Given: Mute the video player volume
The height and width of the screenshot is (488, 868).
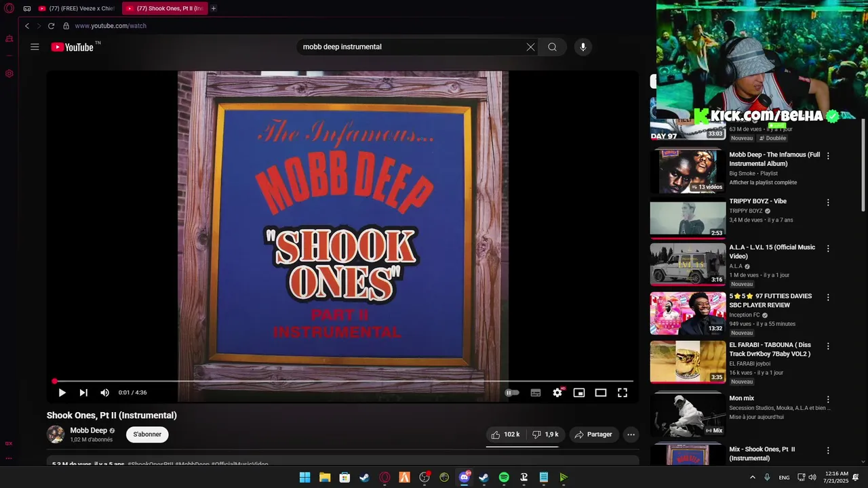Looking at the screenshot, I should [x=104, y=392].
